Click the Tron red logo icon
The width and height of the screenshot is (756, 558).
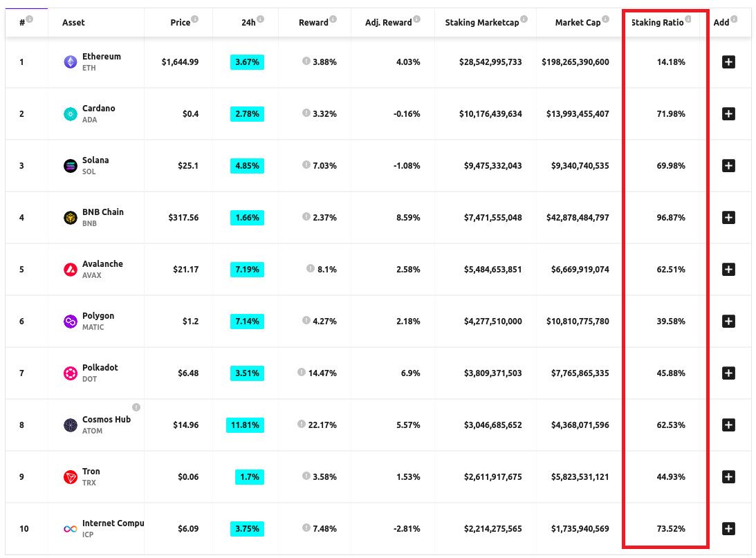[x=70, y=477]
